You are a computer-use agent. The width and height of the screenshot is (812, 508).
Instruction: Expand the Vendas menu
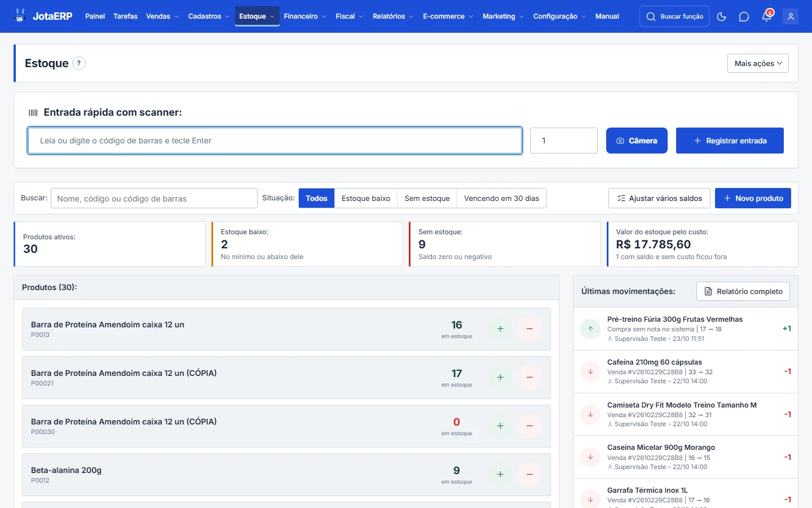[162, 16]
